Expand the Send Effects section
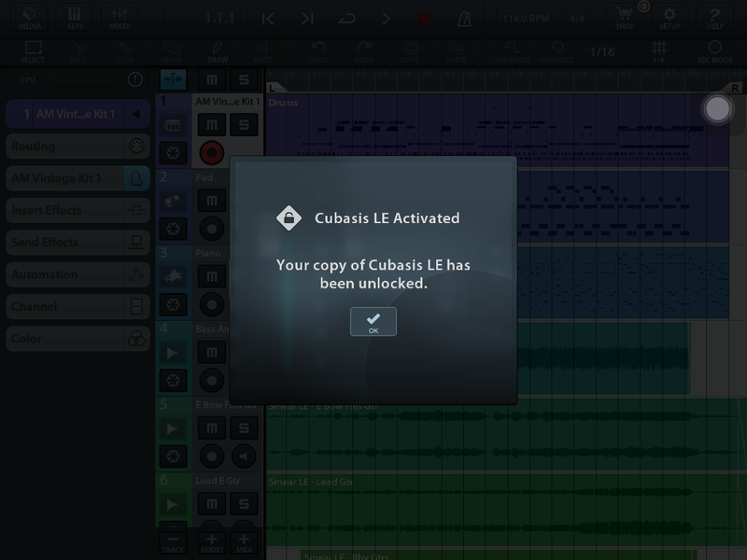This screenshot has width=747, height=560. point(78,242)
